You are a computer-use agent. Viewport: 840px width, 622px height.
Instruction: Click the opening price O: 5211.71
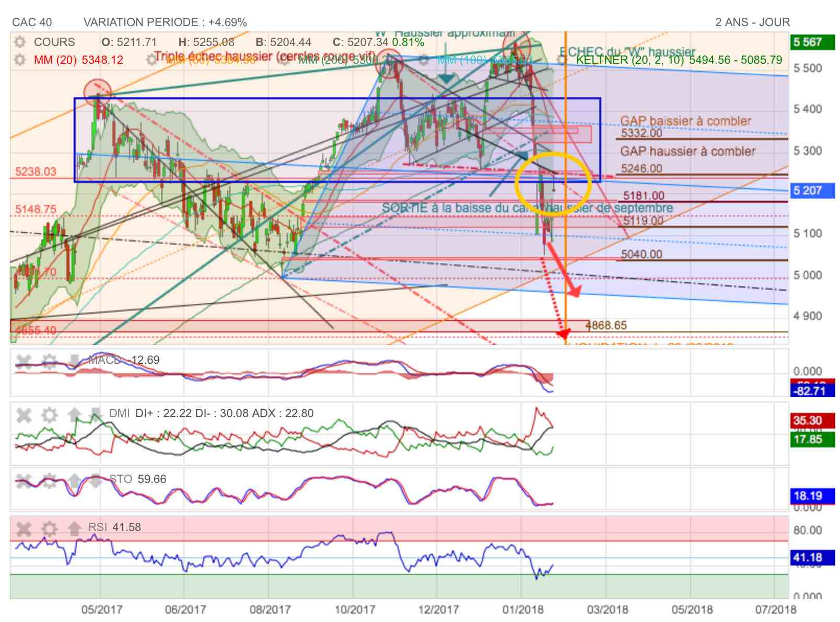coord(129,42)
